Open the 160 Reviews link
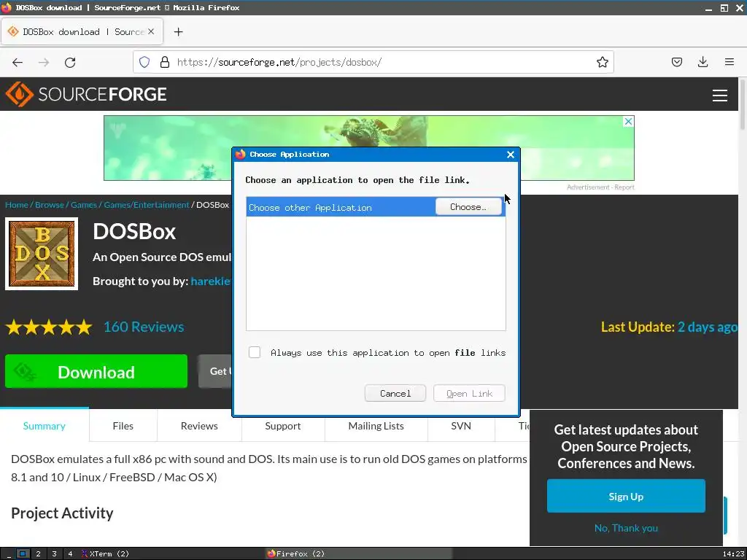The width and height of the screenshot is (747, 560). (x=144, y=327)
